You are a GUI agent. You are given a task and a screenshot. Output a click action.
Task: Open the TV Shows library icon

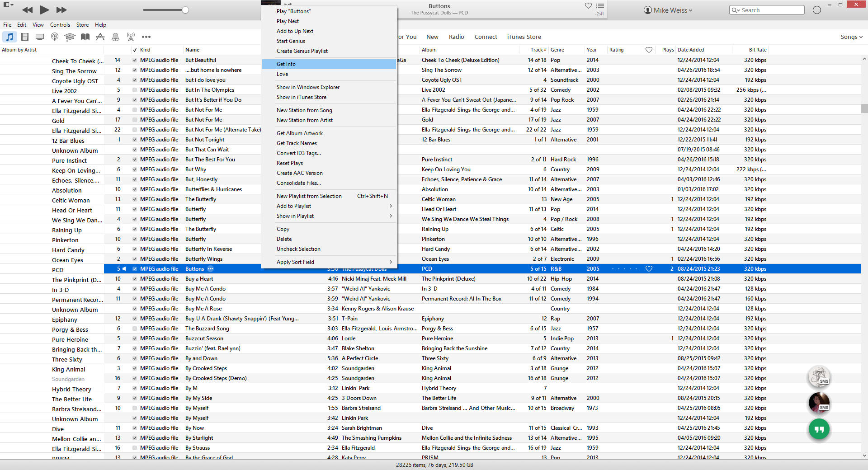click(40, 37)
